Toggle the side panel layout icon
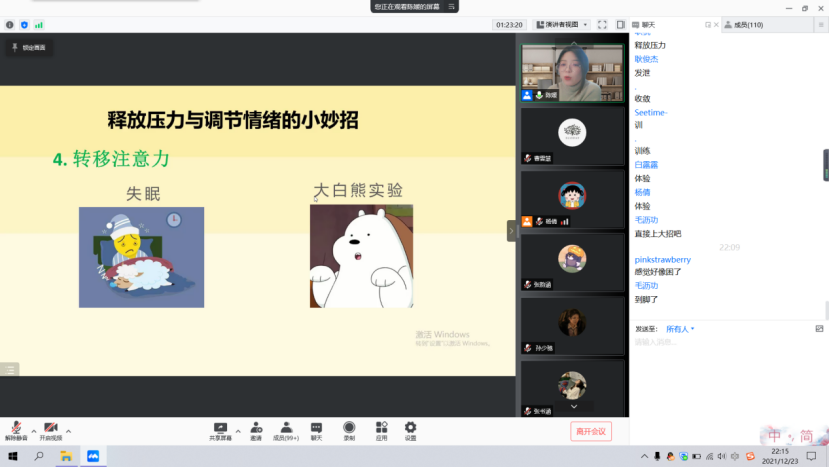Image resolution: width=830 pixels, height=467 pixels. point(621,24)
